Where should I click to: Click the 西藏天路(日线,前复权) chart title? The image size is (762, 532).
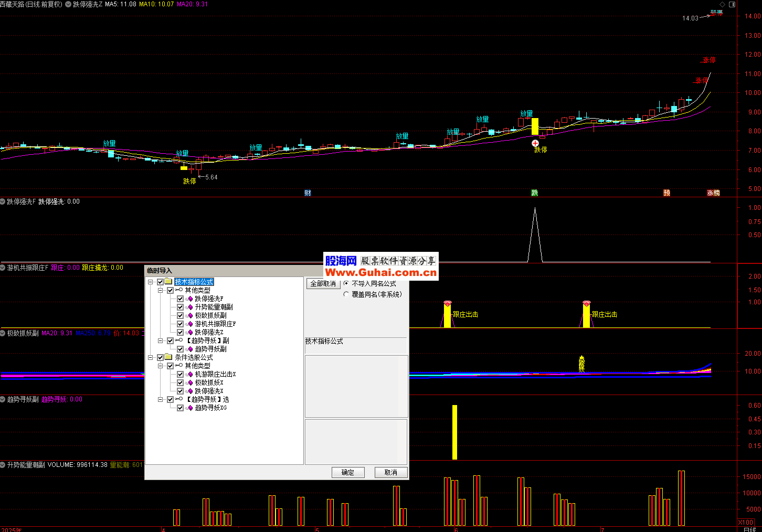pos(31,4)
